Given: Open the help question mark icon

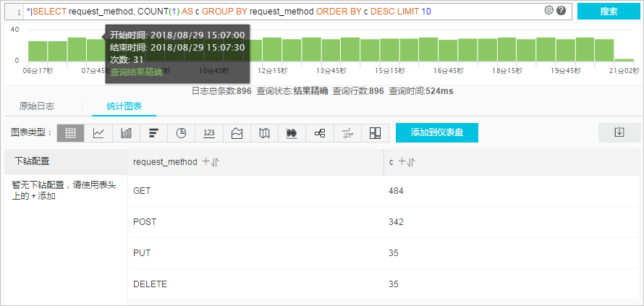Looking at the screenshot, I should tap(562, 11).
